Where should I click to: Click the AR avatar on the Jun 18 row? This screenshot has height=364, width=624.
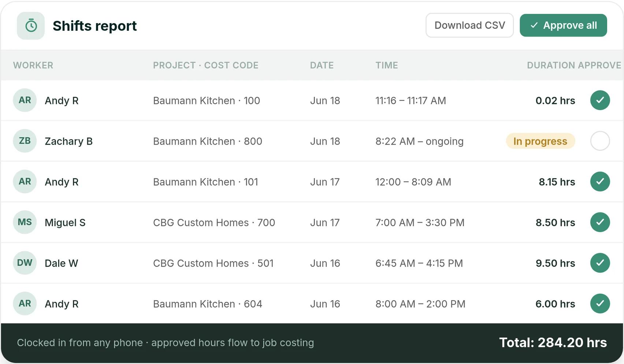[25, 100]
